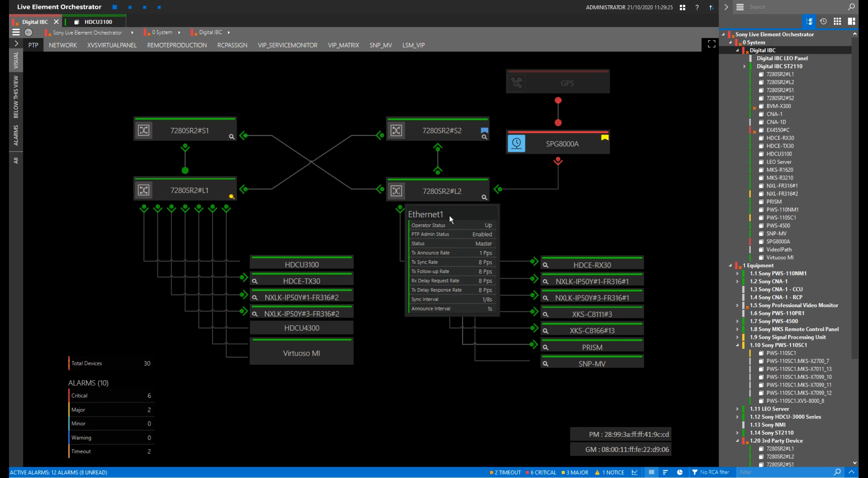The width and height of the screenshot is (868, 478).
Task: Open the REMOTEPRODUCTION tab
Action: coord(177,45)
